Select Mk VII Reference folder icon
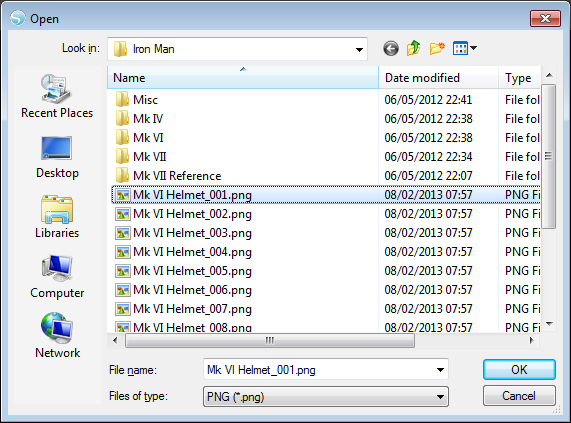Screen dimensions: 571x423 pyautogui.click(x=122, y=175)
